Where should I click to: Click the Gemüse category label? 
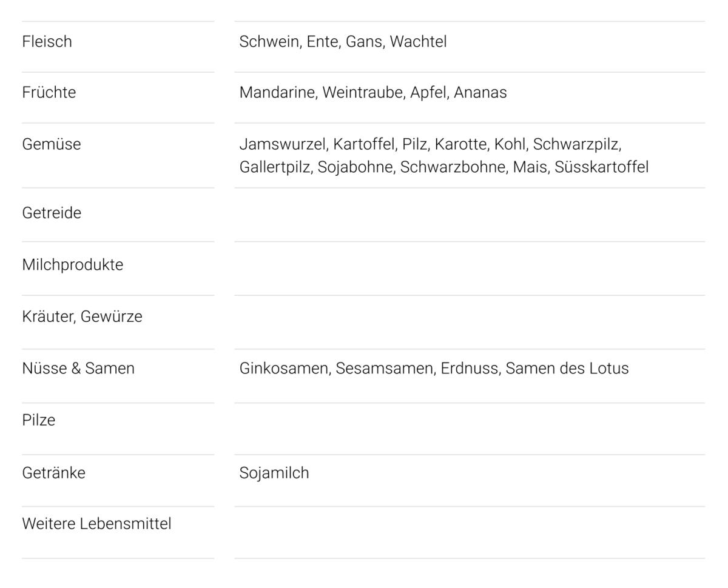click(x=51, y=144)
